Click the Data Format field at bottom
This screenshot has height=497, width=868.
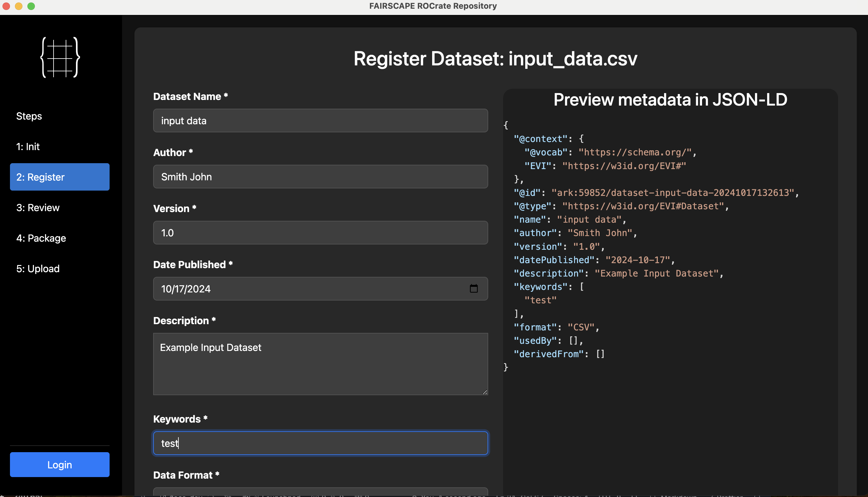[320, 492]
